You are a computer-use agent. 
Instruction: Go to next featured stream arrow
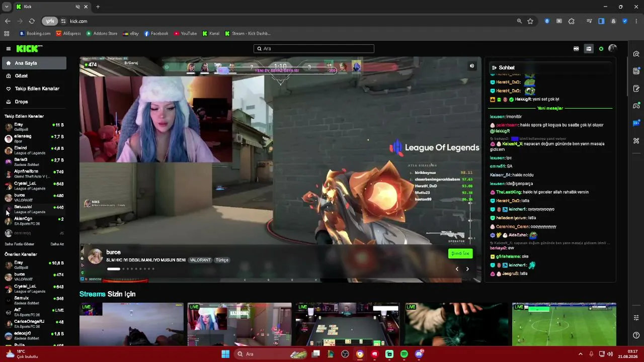point(467,269)
